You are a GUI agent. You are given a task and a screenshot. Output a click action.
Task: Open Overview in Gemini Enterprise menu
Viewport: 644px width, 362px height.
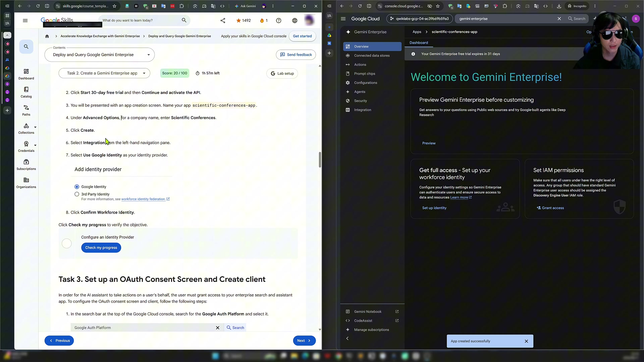click(372, 47)
